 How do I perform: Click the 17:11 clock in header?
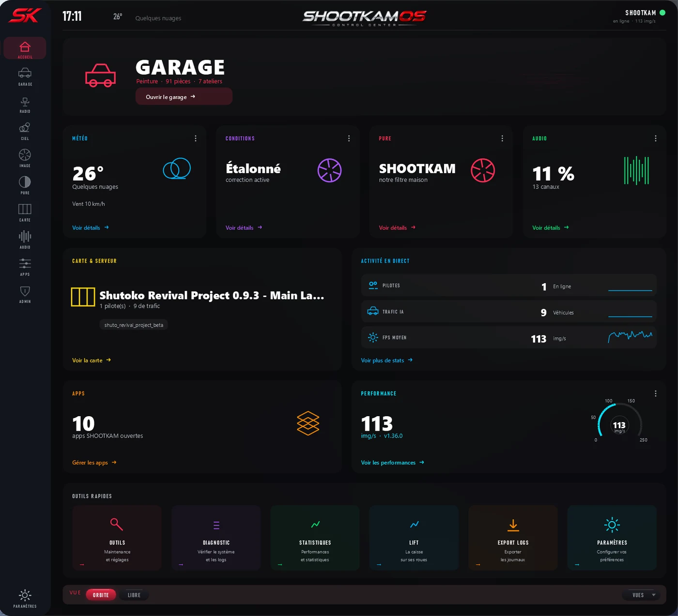[x=72, y=16]
